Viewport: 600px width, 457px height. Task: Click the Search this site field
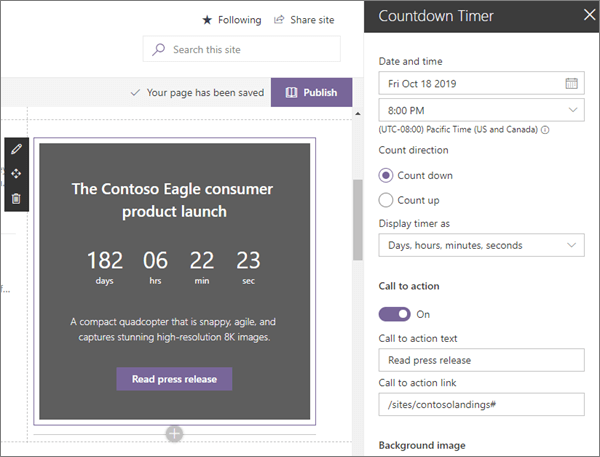pyautogui.click(x=242, y=49)
